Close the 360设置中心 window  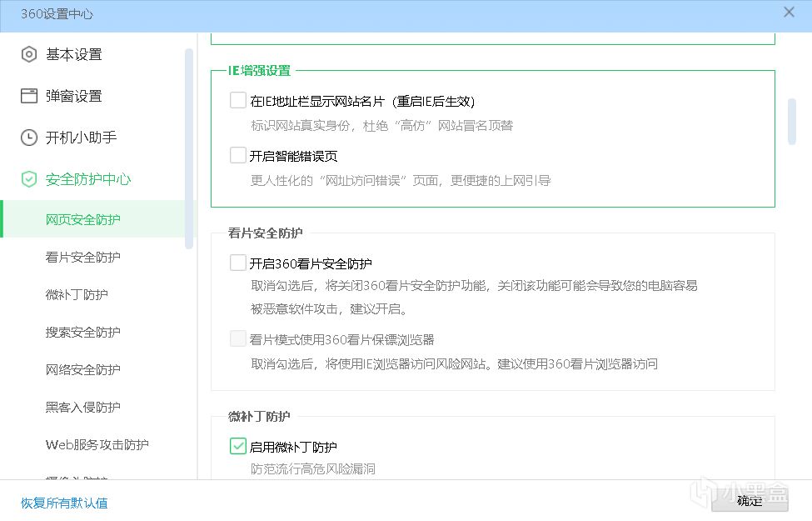[x=789, y=12]
